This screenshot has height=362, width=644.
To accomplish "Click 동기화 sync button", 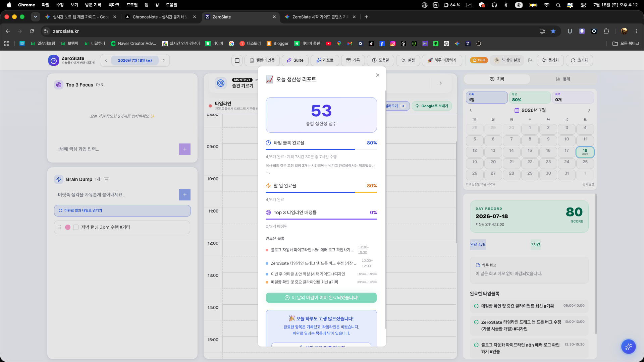I will [x=550, y=60].
